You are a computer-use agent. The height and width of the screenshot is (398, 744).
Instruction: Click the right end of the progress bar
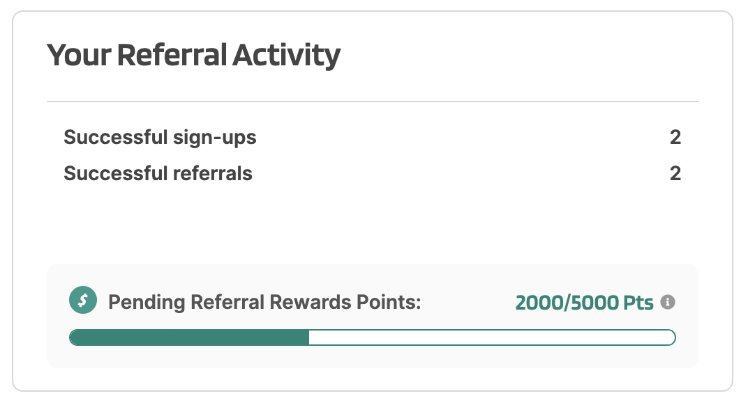point(670,337)
